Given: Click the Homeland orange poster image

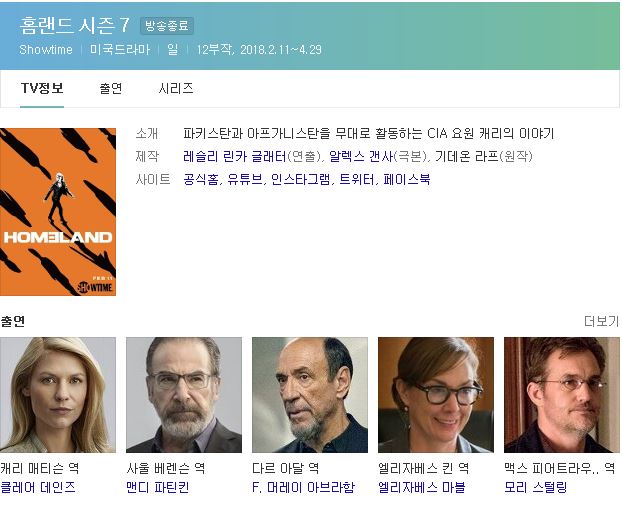Looking at the screenshot, I should 58,212.
